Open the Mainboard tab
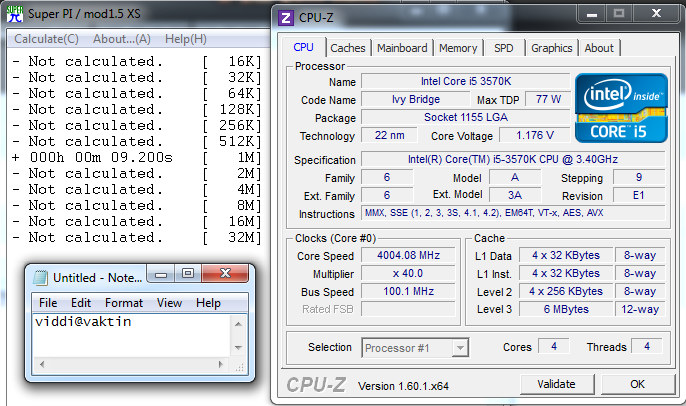The width and height of the screenshot is (686, 406). point(402,48)
